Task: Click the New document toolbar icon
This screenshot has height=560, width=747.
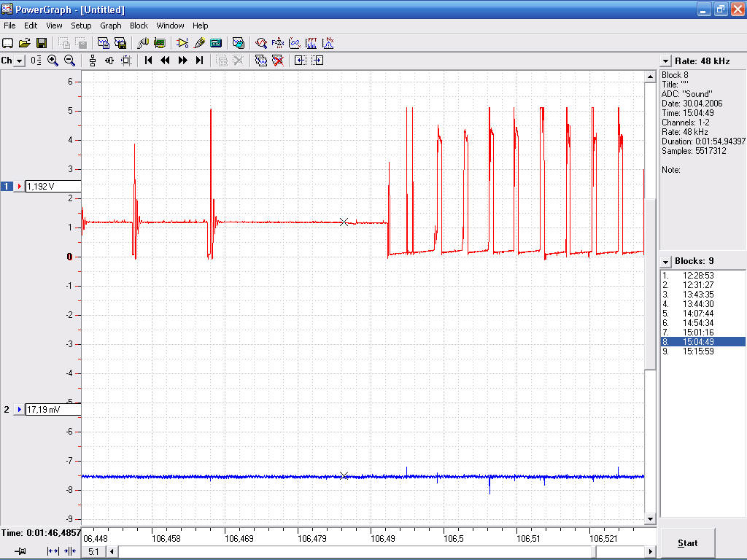Action: pos(7,43)
